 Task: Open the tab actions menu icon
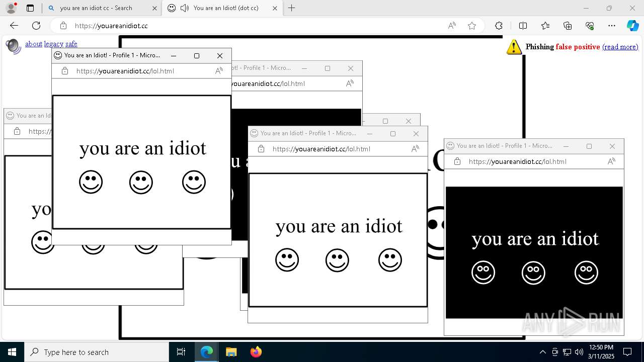tap(30, 8)
